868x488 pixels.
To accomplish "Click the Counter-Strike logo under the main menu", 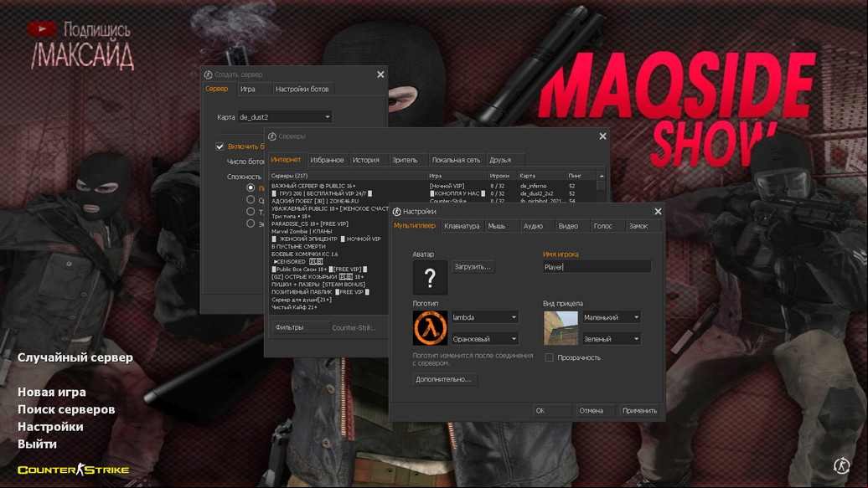I will (73, 470).
